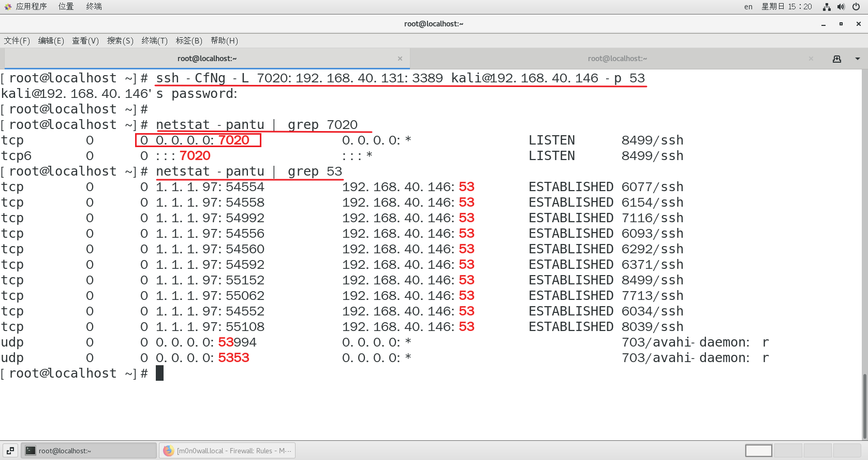
Task: Expand the tab list dropdown arrow
Action: tap(858, 59)
